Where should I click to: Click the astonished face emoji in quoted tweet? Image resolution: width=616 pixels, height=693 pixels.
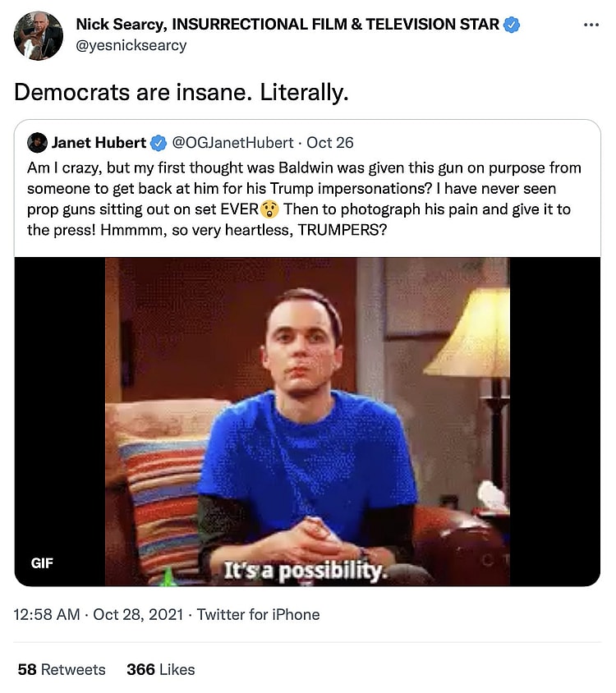coord(270,209)
